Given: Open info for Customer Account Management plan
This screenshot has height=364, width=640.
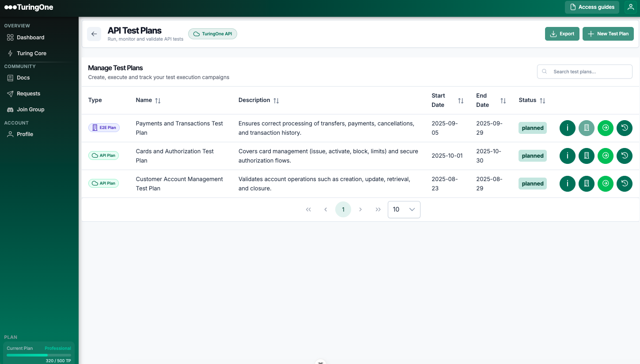Looking at the screenshot, I should (567, 184).
